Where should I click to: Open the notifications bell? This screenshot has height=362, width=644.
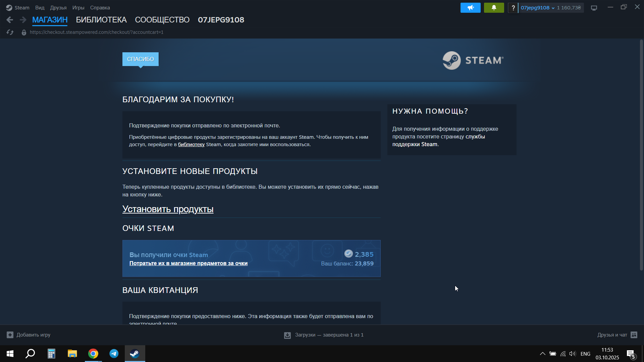(x=494, y=8)
